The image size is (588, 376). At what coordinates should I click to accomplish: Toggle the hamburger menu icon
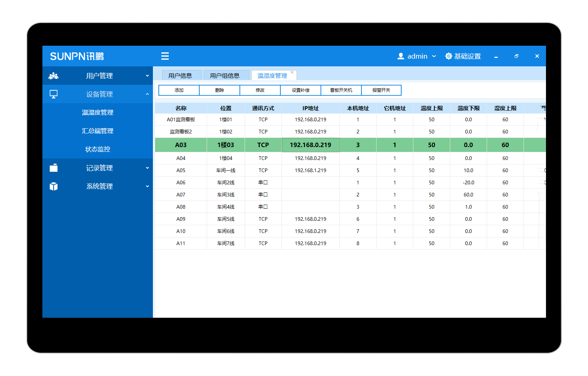coord(165,56)
